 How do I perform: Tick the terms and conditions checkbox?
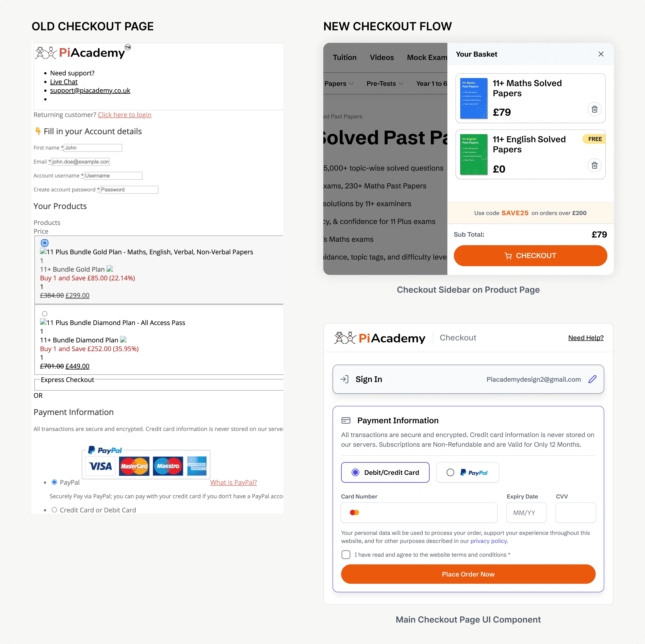pos(346,554)
